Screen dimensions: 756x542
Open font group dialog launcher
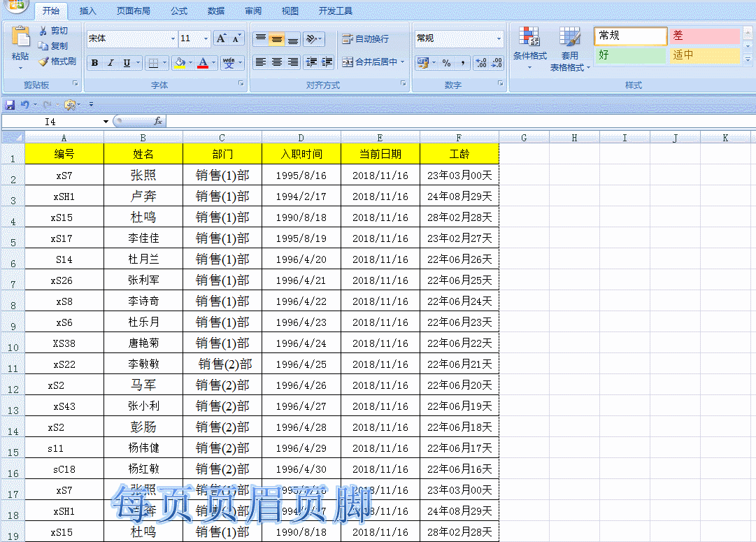[x=241, y=84]
